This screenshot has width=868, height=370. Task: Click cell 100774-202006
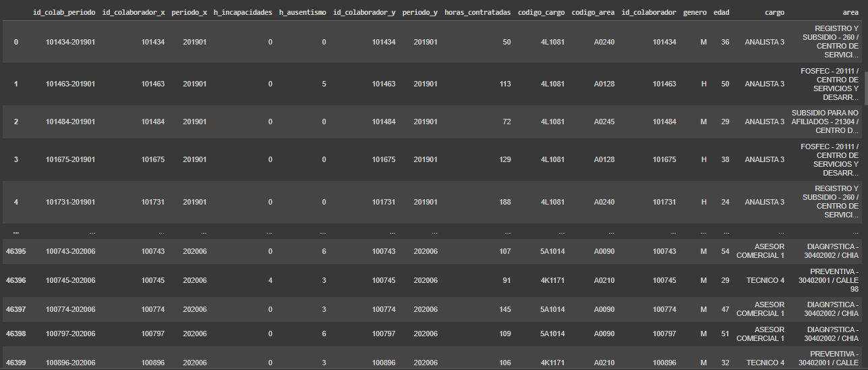click(x=71, y=309)
